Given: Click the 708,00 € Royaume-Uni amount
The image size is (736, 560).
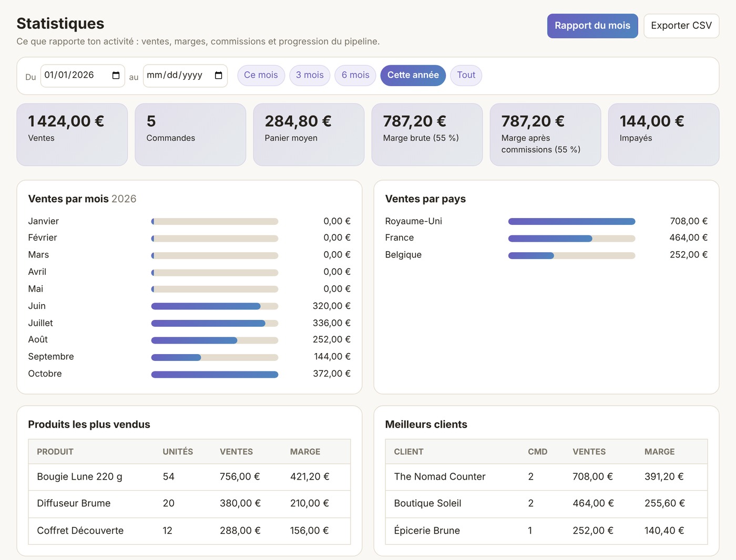Looking at the screenshot, I should [689, 221].
